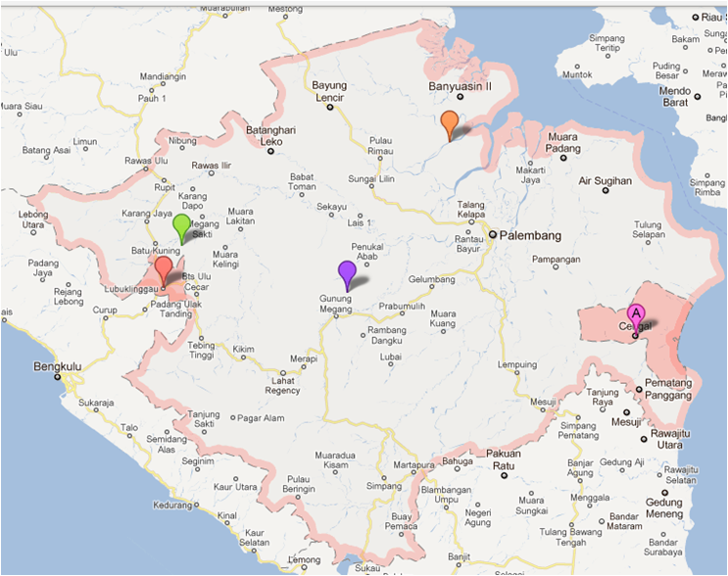Click the green map pin near Megang Sakti

181,228
